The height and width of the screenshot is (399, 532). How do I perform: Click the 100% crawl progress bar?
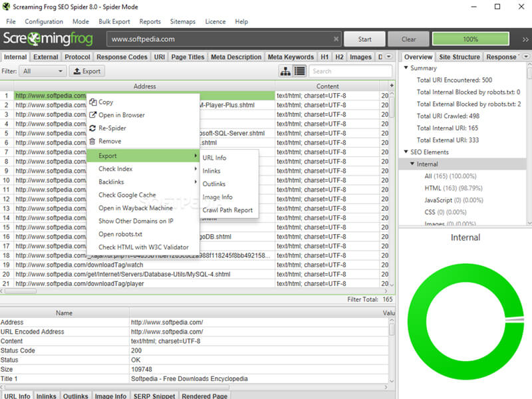[471, 39]
